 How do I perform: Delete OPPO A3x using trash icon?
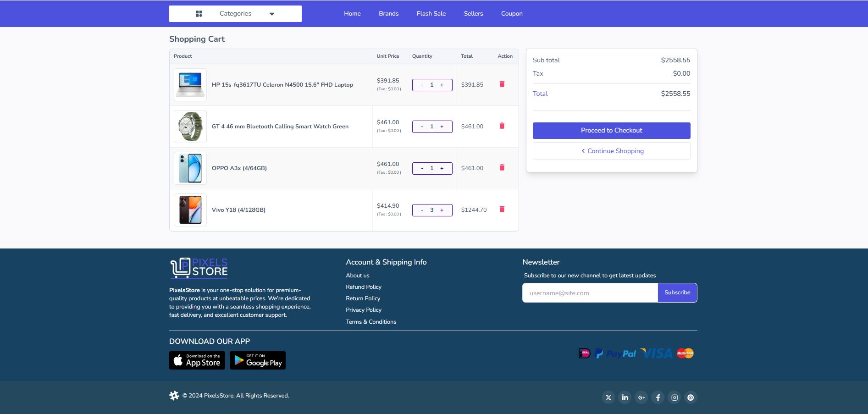pyautogui.click(x=502, y=168)
